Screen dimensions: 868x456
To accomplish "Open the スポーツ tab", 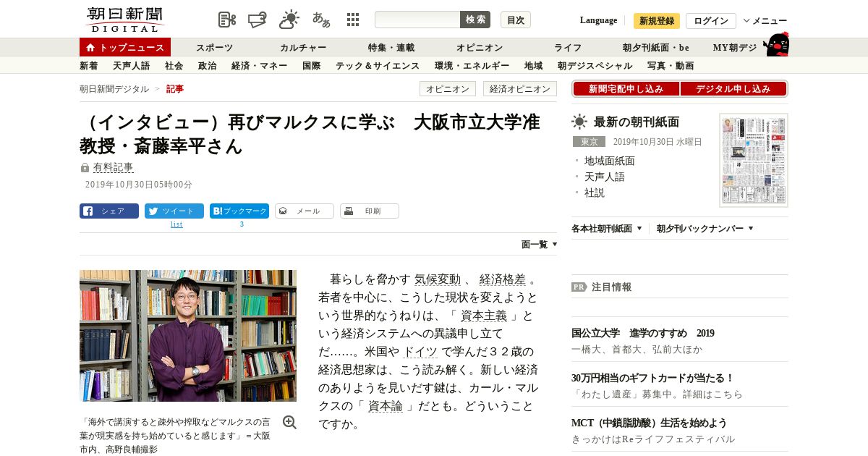I will [215, 48].
